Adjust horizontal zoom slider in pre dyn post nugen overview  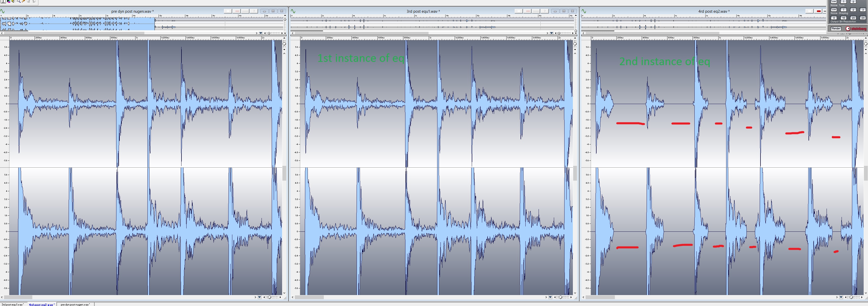269,33
